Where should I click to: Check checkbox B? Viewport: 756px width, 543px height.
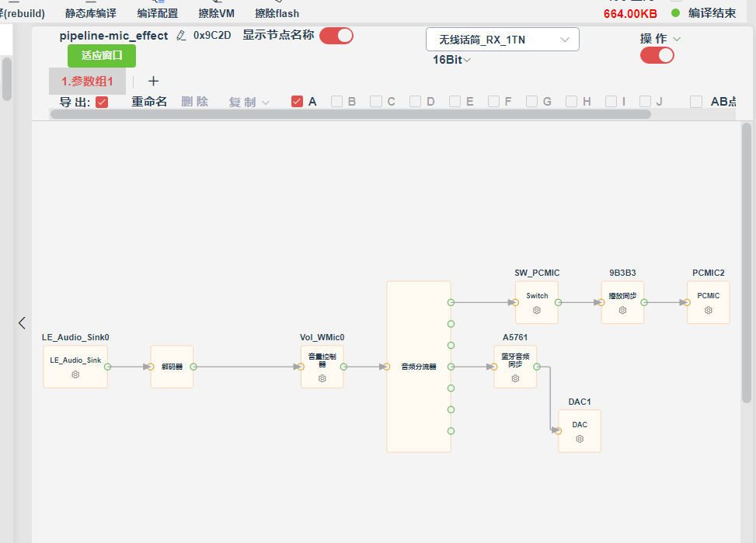coord(336,101)
